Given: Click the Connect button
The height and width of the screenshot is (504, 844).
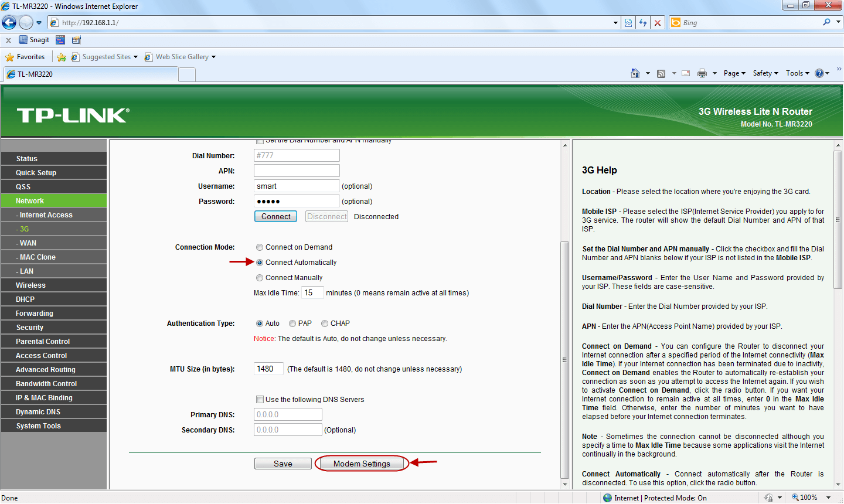Looking at the screenshot, I should point(275,216).
